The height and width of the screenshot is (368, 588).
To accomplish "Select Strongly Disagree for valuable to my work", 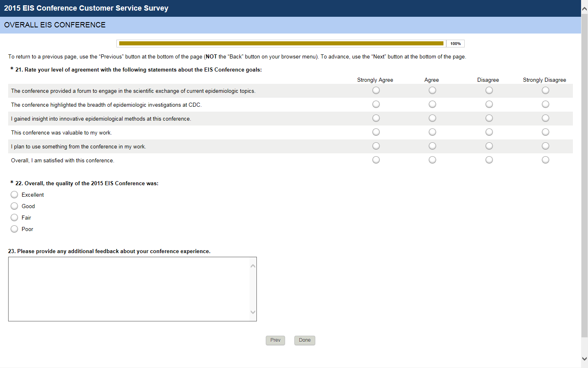I will [546, 132].
